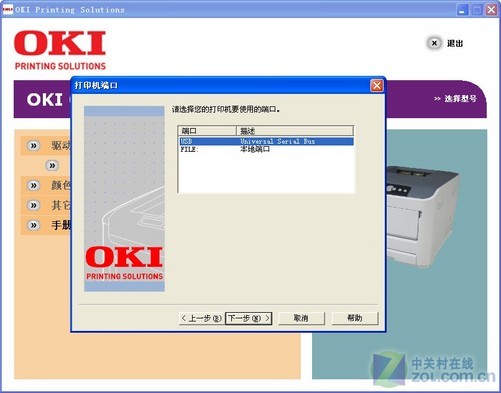The image size is (501, 393).
Task: Click the Universal Serial Bus description
Action: (277, 141)
